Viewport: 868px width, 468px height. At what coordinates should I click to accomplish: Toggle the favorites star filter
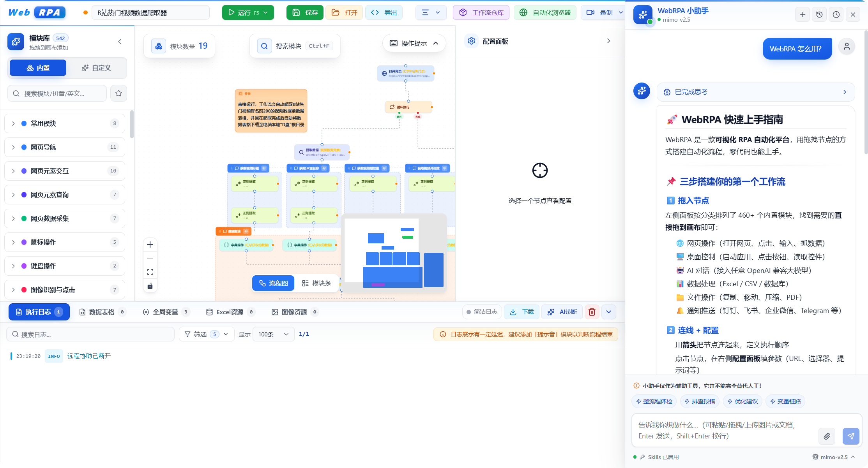pos(119,93)
